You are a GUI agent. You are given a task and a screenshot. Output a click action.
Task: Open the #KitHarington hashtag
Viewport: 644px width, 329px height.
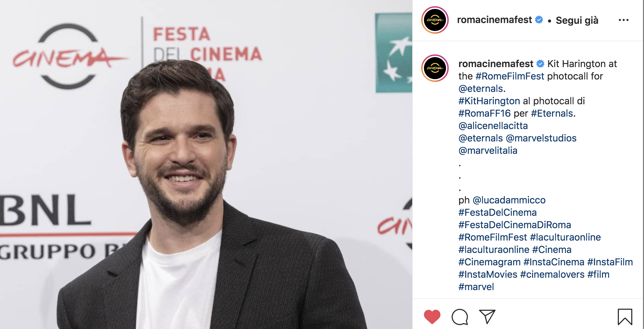click(489, 101)
